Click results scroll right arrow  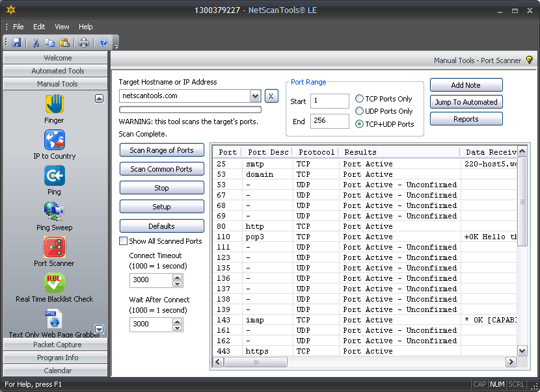coord(511,361)
